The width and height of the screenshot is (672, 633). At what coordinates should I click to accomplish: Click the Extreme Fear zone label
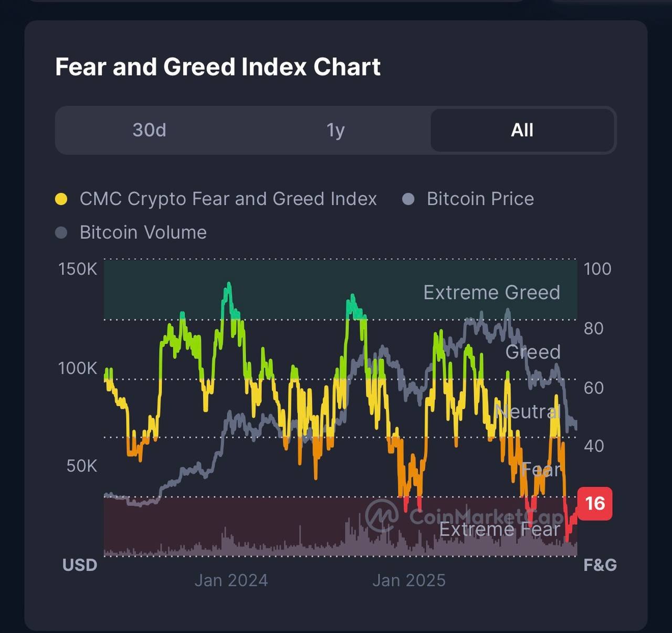(x=499, y=530)
